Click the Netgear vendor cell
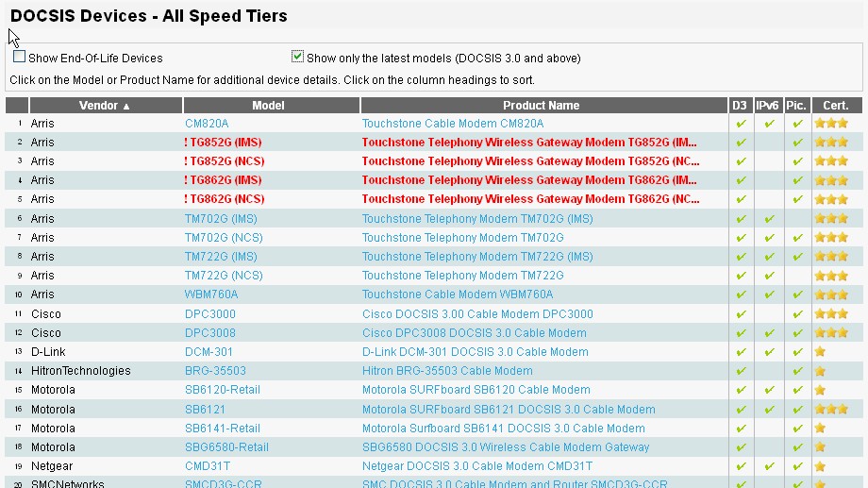 pyautogui.click(x=52, y=466)
